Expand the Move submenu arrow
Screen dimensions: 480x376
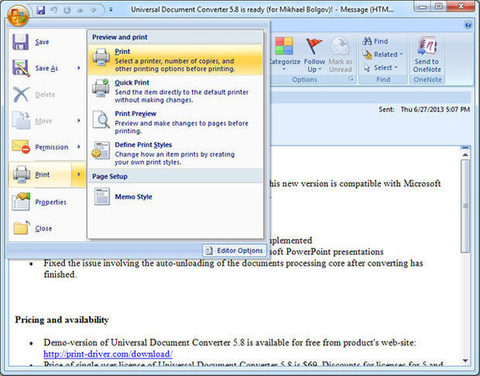pos(79,120)
